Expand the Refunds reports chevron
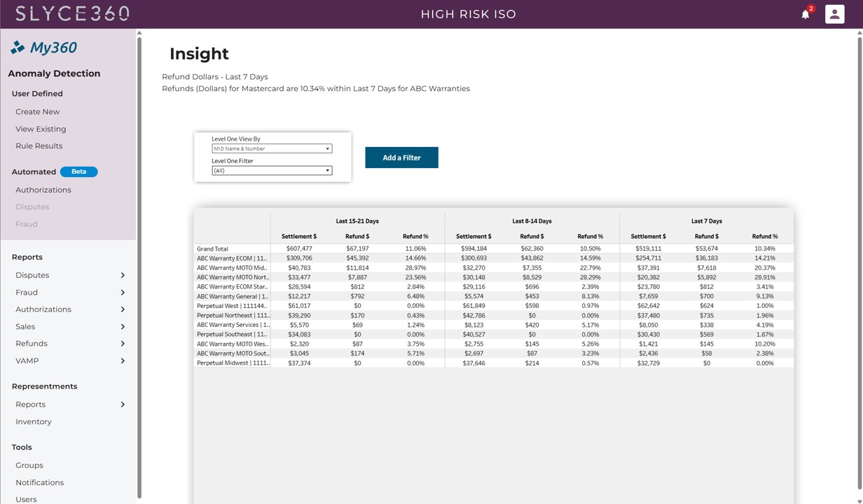Image resolution: width=863 pixels, height=504 pixels. pyautogui.click(x=123, y=344)
